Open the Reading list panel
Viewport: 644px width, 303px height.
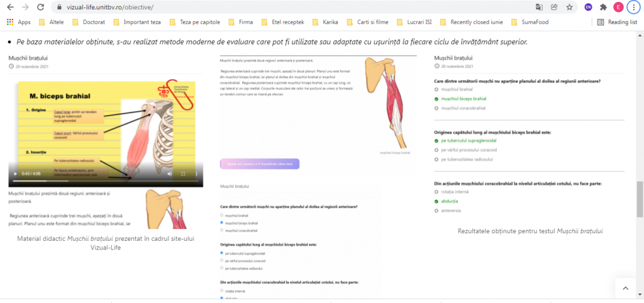click(616, 22)
